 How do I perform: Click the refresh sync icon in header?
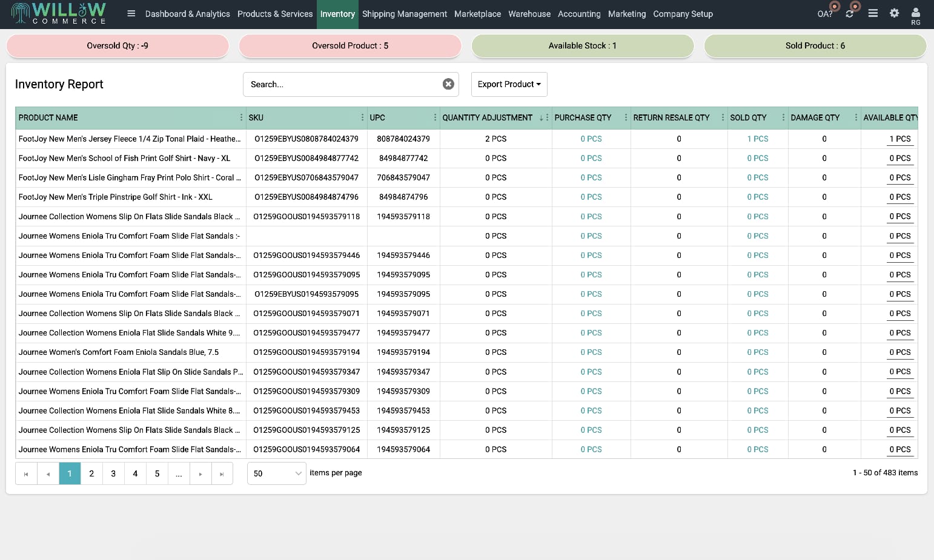[x=850, y=13]
